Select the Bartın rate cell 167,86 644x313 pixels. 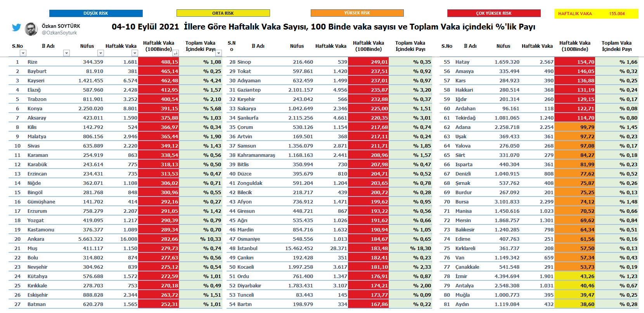(x=369, y=304)
